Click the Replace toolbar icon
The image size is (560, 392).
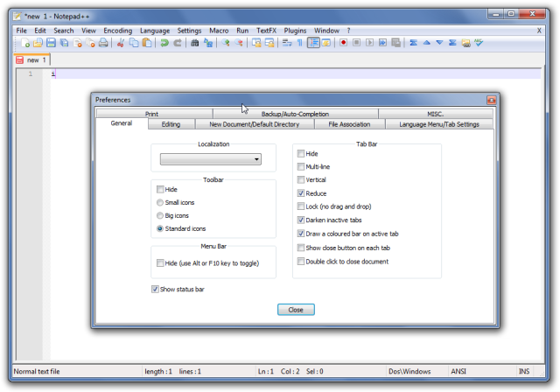click(208, 43)
